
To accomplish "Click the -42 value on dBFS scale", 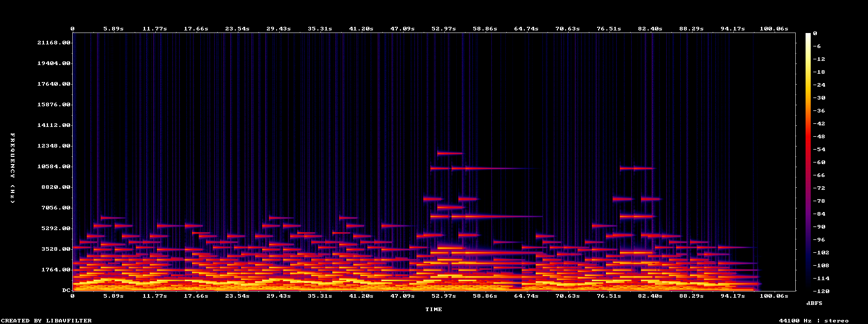I will click(818, 124).
